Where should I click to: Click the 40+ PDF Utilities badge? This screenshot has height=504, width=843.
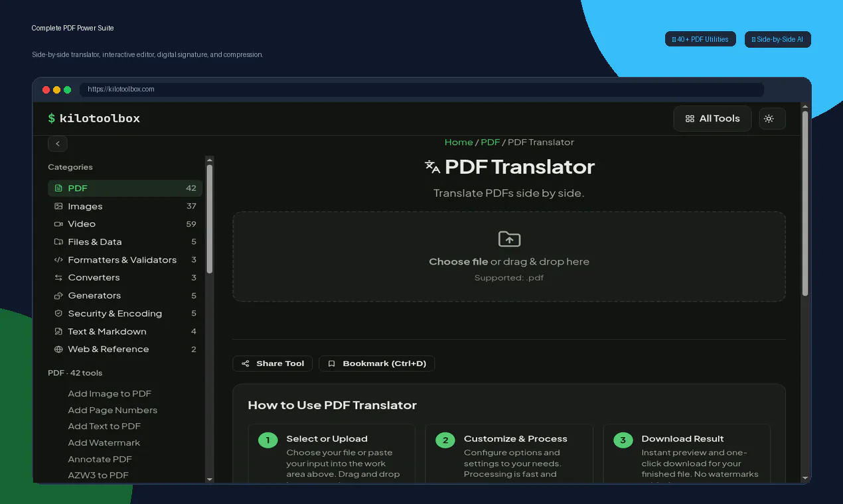point(700,40)
